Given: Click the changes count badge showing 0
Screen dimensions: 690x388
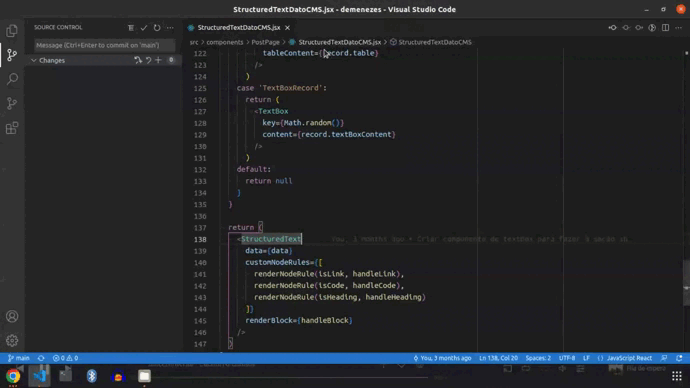Looking at the screenshot, I should pyautogui.click(x=171, y=60).
